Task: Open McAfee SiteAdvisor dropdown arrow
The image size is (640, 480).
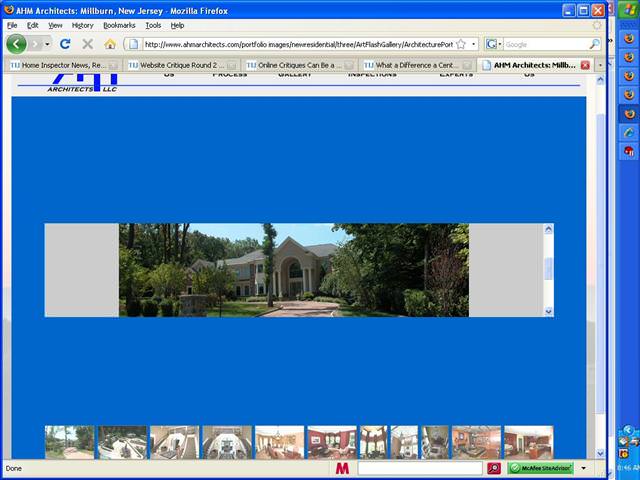Action: point(584,468)
